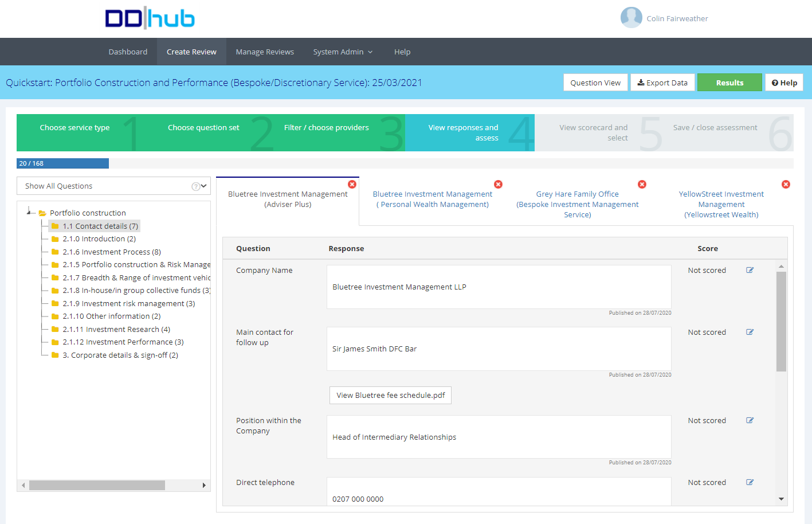Click Sir James Smith DFC Bar response
812x524 pixels.
[x=499, y=349]
